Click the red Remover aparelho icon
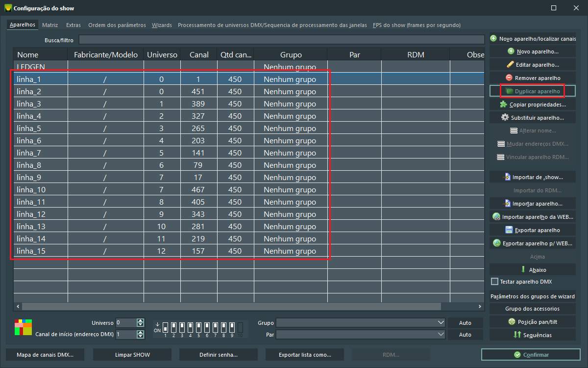Image resolution: width=588 pixels, height=368 pixels. (509, 78)
